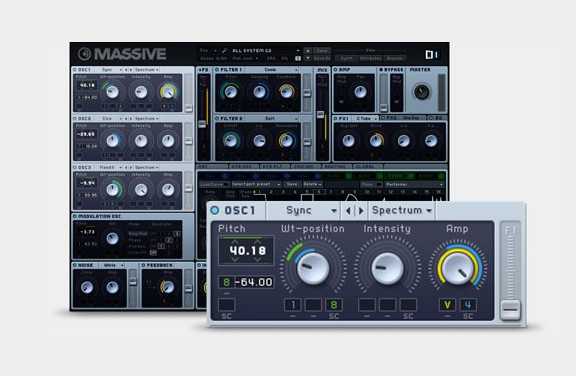576x376 pixels.
Task: Click Noise Color knob
Action: (x=87, y=287)
